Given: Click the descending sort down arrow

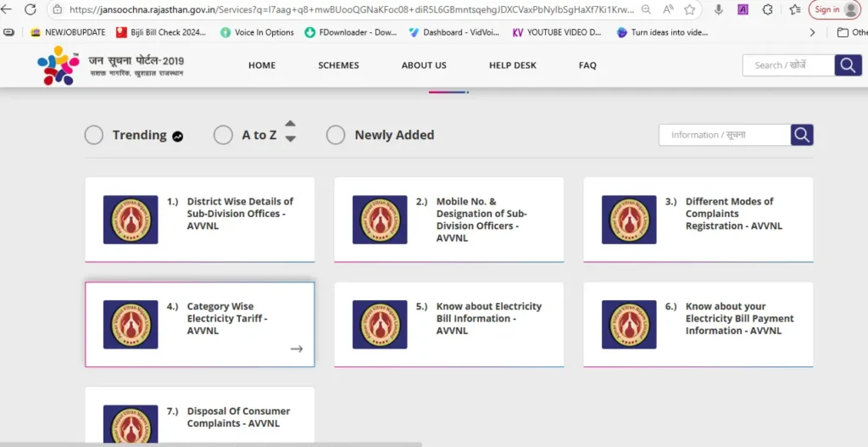Looking at the screenshot, I should pos(290,139).
